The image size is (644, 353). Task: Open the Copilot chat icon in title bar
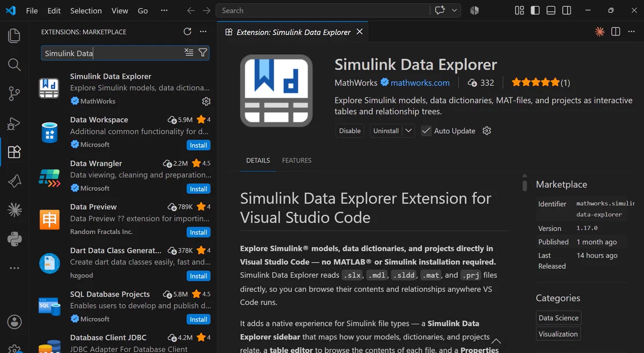click(440, 10)
